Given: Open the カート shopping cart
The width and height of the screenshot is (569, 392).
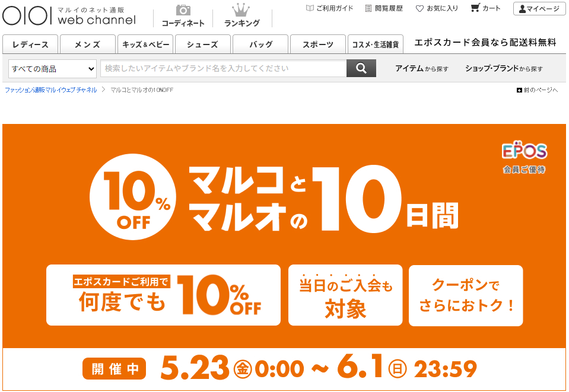Looking at the screenshot, I should click(485, 8).
